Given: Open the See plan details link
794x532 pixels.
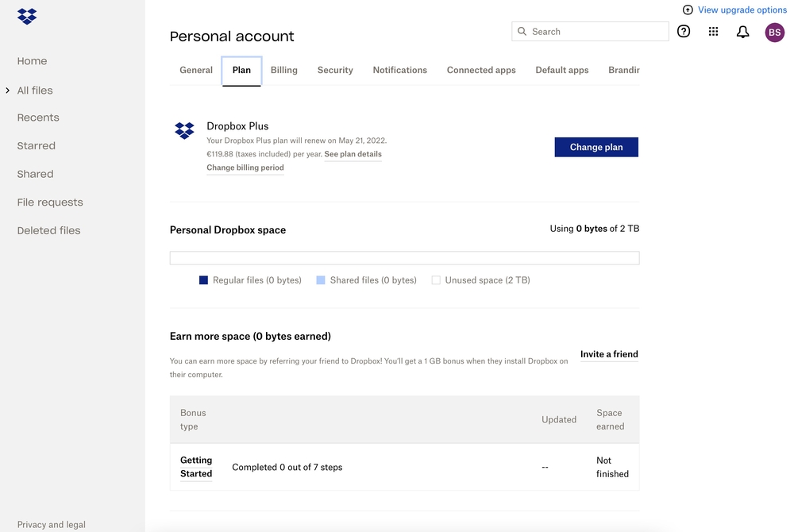Looking at the screenshot, I should tap(353, 154).
